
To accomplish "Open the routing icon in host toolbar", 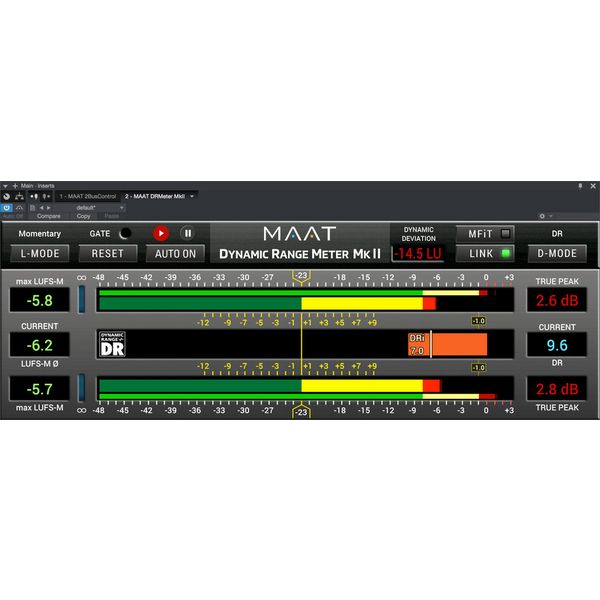I will coord(19,196).
